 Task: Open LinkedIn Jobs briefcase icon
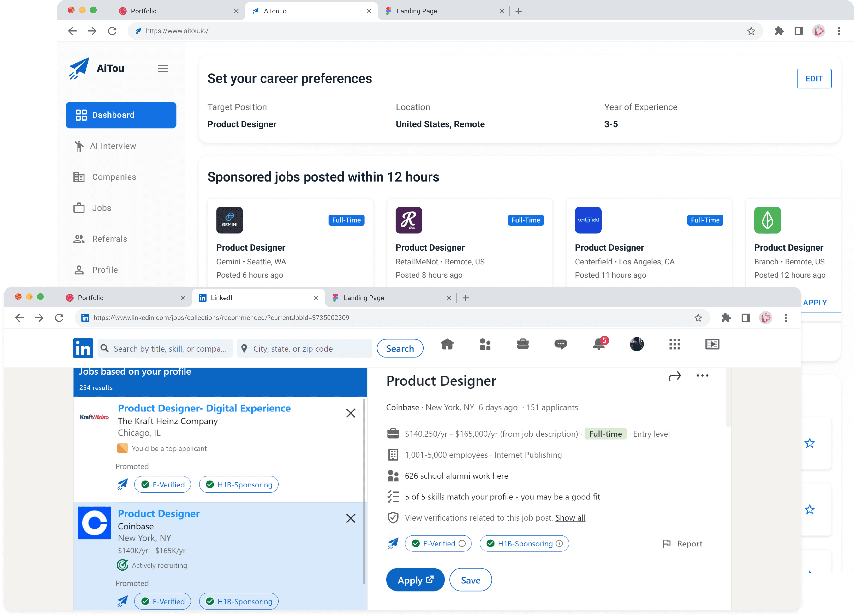pyautogui.click(x=523, y=344)
